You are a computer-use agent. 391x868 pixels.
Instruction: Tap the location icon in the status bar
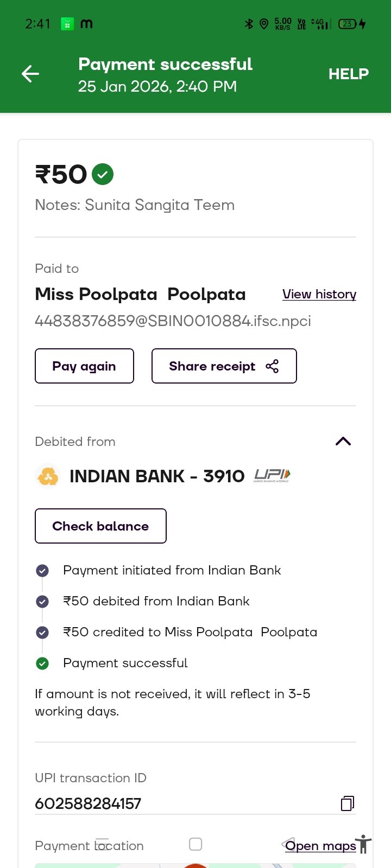coord(264,24)
